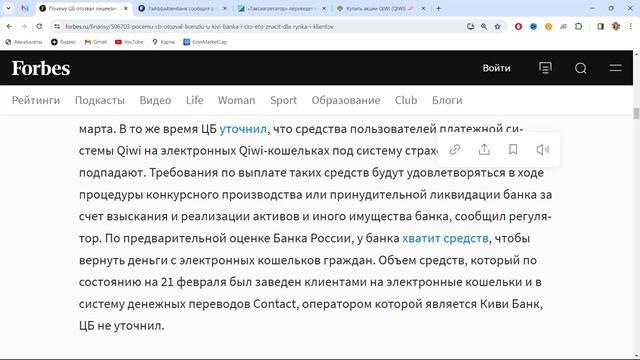The image size is (640, 360).
Task: Copy article link via chain icon
Action: (x=455, y=150)
